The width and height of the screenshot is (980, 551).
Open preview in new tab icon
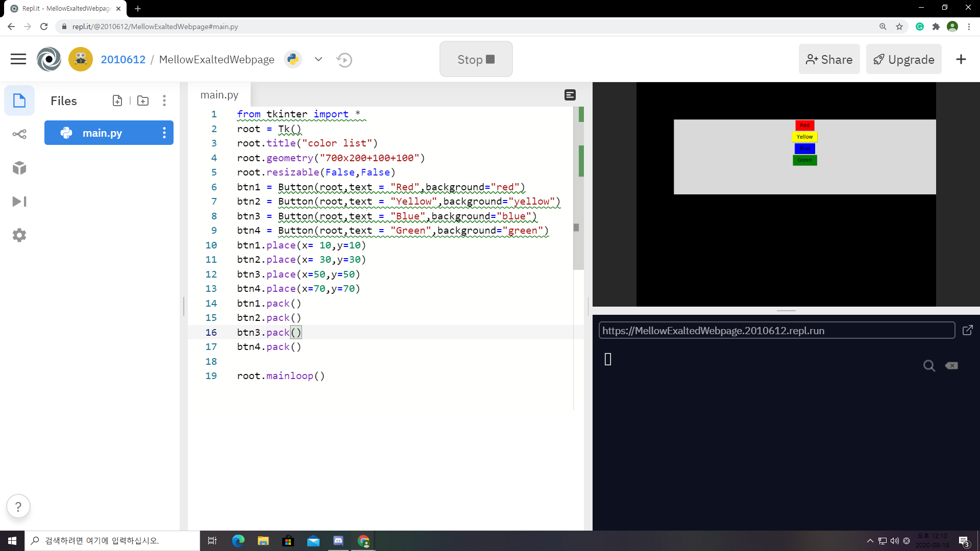967,331
